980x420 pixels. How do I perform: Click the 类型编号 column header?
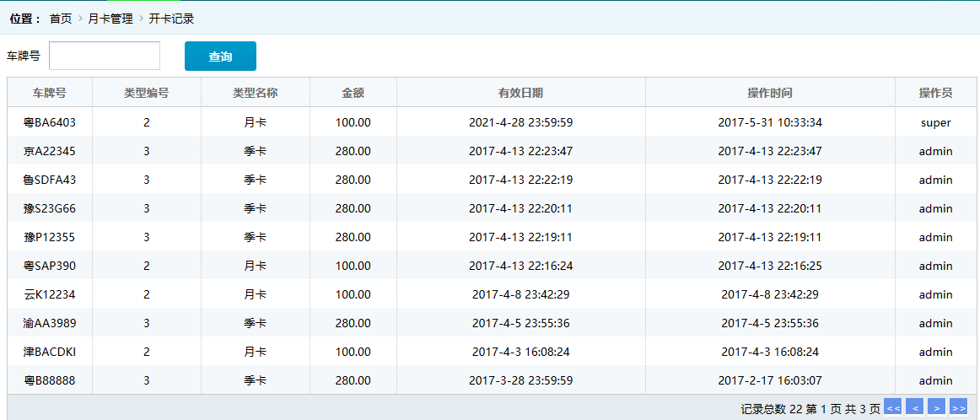pos(146,93)
